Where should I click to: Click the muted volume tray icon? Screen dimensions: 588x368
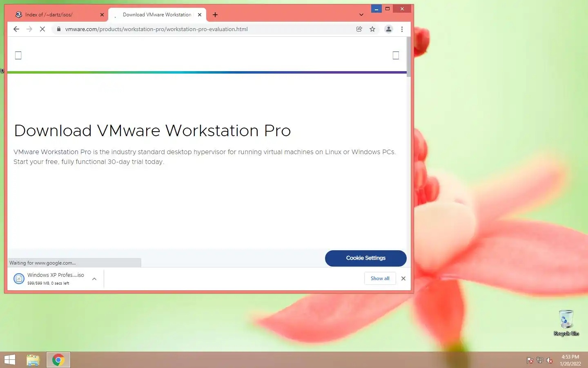click(x=550, y=360)
